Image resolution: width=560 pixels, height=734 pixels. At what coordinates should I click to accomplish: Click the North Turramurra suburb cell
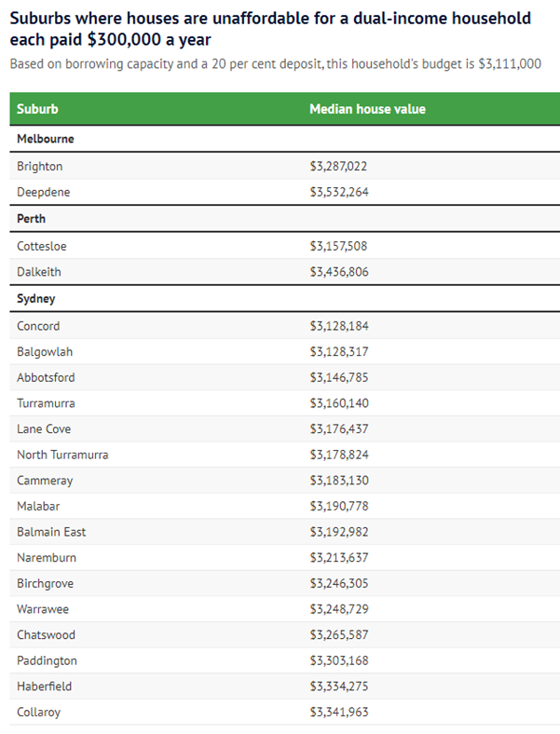62,455
